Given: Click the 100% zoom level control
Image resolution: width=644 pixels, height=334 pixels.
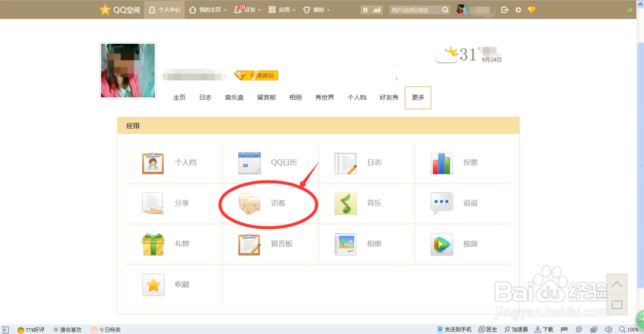Looking at the screenshot, I should [x=629, y=329].
